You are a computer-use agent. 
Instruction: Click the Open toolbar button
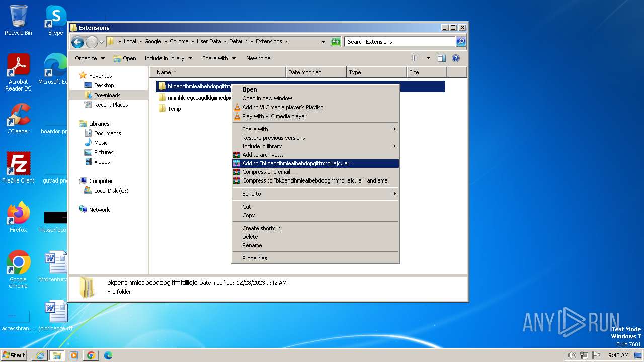pos(125,58)
